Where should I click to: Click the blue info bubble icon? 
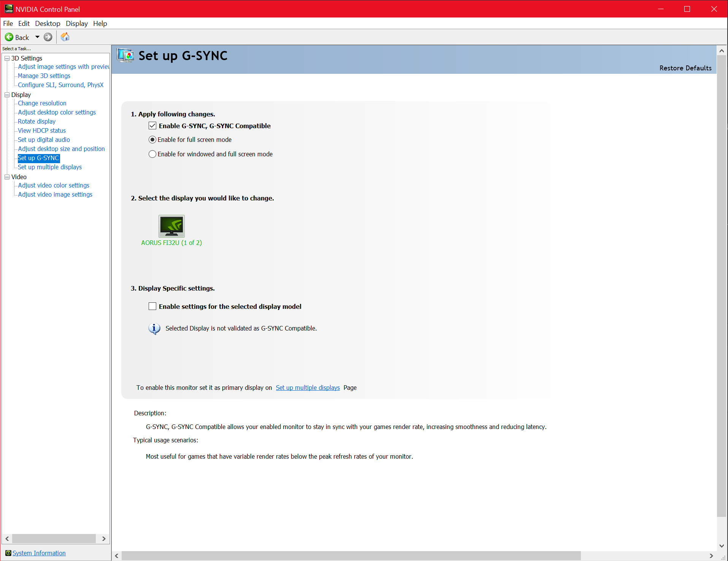point(154,328)
